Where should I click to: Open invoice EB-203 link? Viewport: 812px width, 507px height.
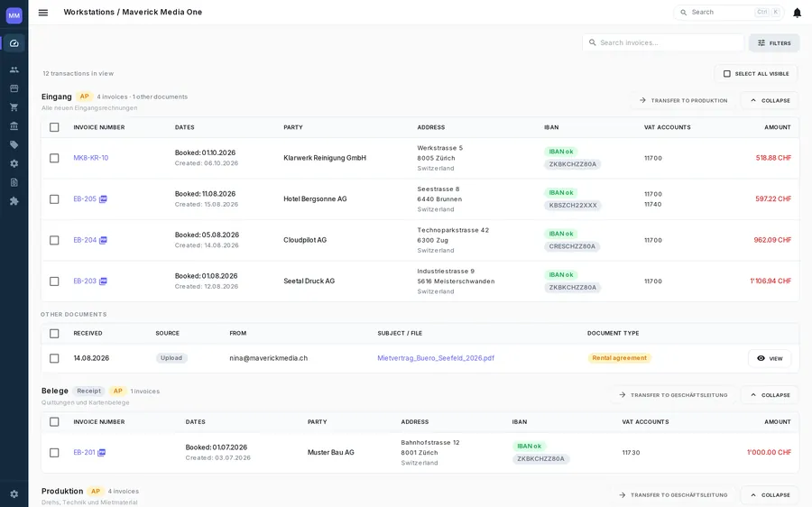point(85,281)
